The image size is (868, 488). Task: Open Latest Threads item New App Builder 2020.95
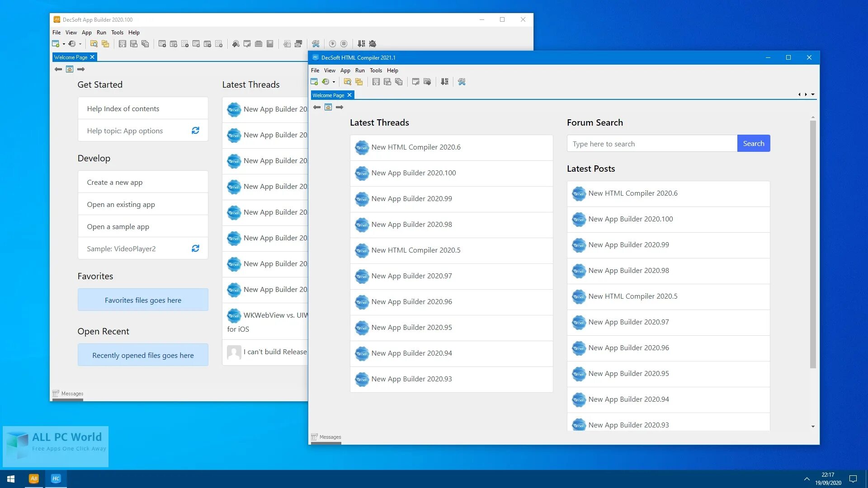point(451,328)
